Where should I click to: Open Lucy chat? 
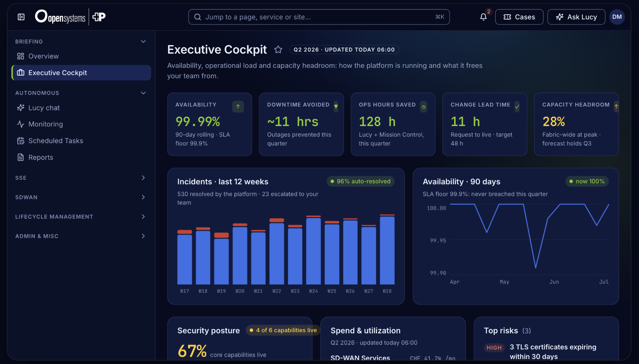click(x=81, y=108)
